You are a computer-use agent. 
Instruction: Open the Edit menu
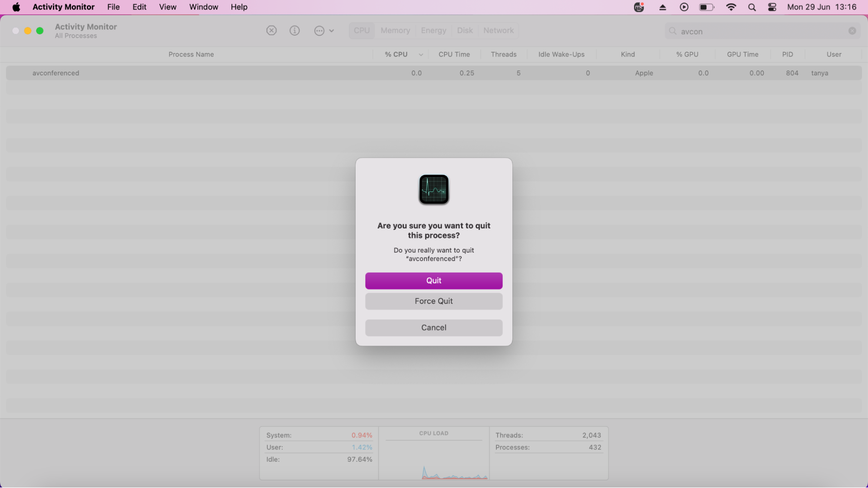pyautogui.click(x=139, y=7)
